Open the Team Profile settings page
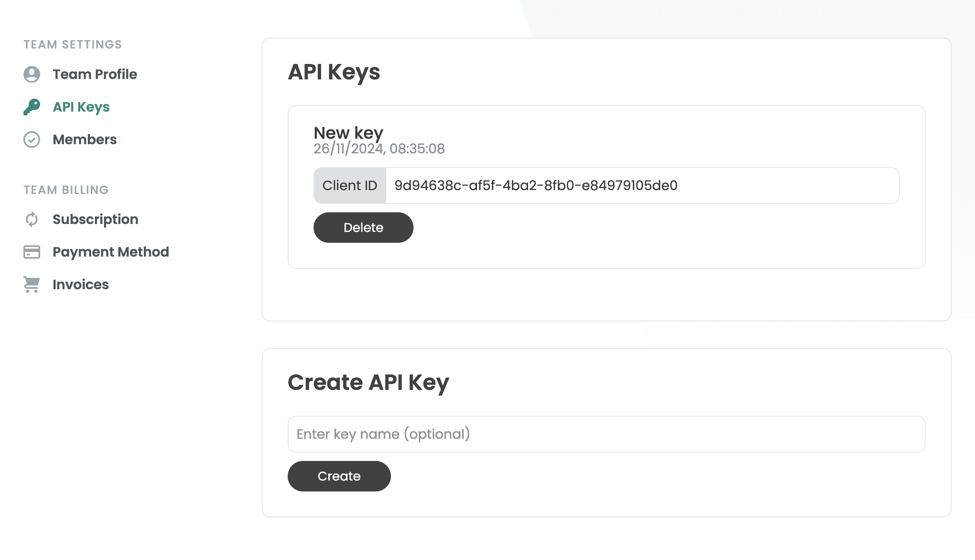This screenshot has height=560, width=975. [95, 74]
